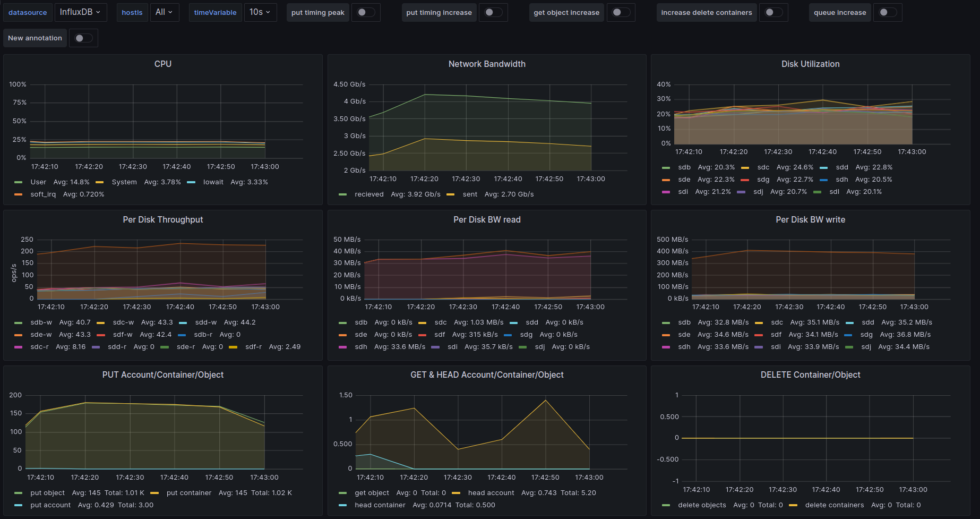Click the Disk Utilization panel title
Viewport: 980px width, 519px height.
point(810,64)
